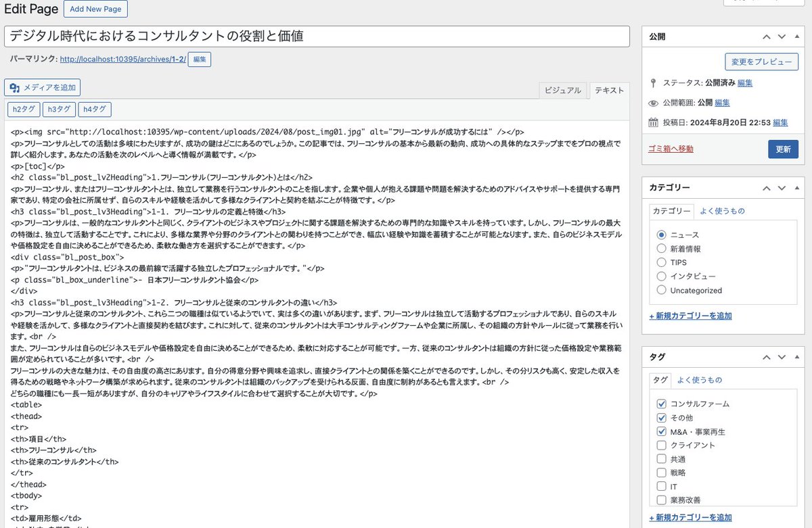
Task: Click the メディアを追加 camera-music icon
Action: 15,87
